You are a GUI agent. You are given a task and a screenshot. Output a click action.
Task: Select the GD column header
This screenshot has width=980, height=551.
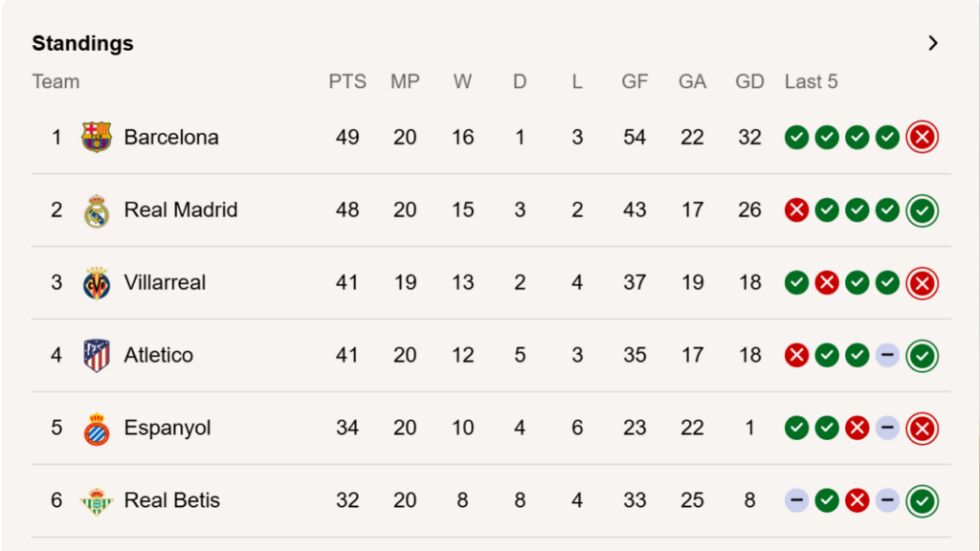click(x=749, y=81)
